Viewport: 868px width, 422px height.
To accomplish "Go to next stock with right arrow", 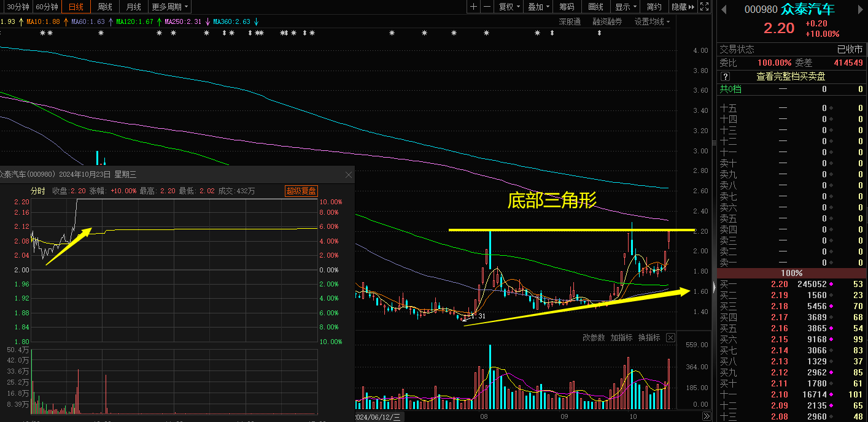I will 859,9.
